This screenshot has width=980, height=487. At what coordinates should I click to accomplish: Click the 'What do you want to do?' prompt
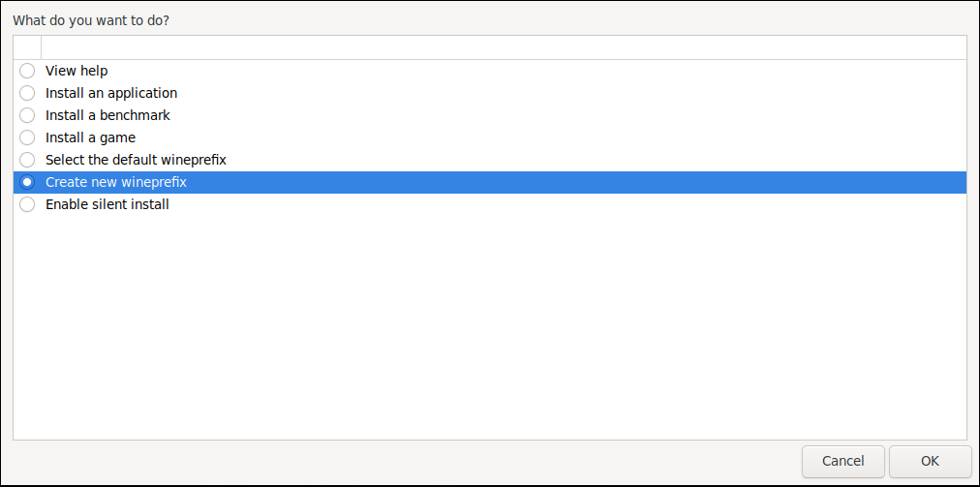91,19
